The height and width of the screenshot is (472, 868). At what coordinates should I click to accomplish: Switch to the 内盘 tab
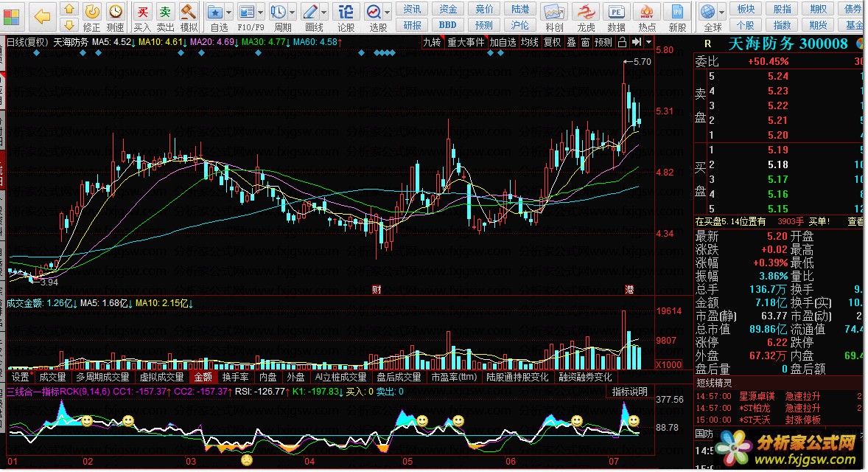(x=268, y=378)
